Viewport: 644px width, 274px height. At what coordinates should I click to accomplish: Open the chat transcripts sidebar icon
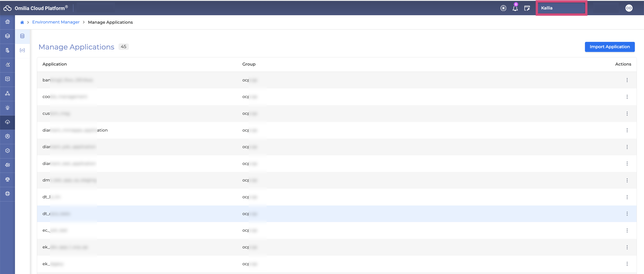point(7,79)
